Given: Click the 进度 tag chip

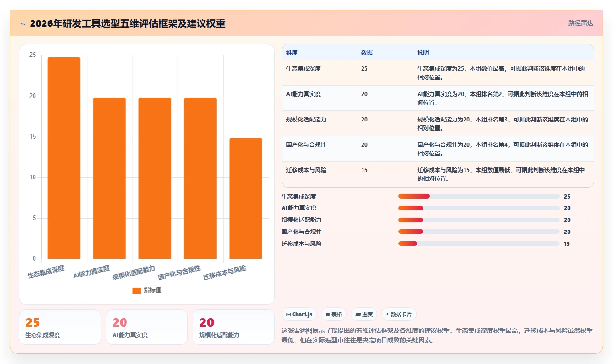Looking at the screenshot, I should point(364,314).
